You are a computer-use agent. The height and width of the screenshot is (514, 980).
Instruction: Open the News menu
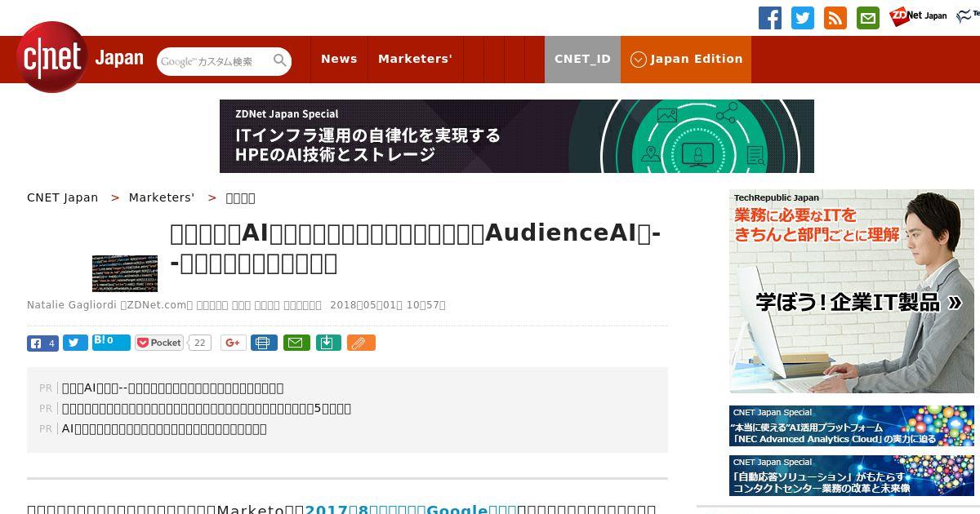[x=339, y=59]
